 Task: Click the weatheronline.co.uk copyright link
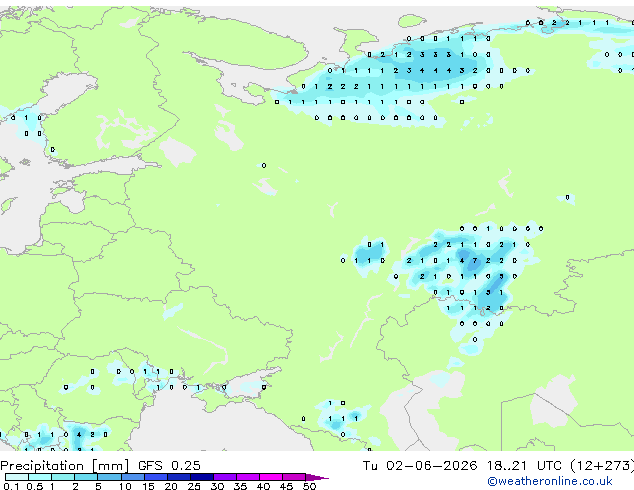pos(550,481)
